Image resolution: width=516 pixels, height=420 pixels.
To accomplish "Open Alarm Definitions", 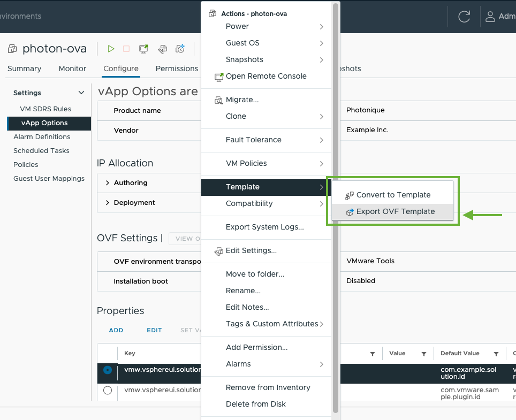I will [42, 137].
